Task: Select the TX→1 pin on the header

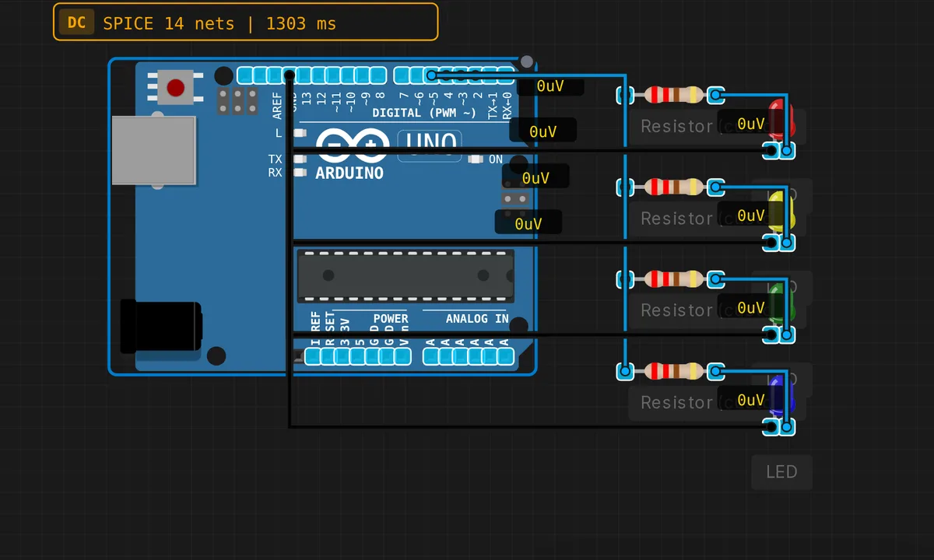Action: pyautogui.click(x=491, y=75)
